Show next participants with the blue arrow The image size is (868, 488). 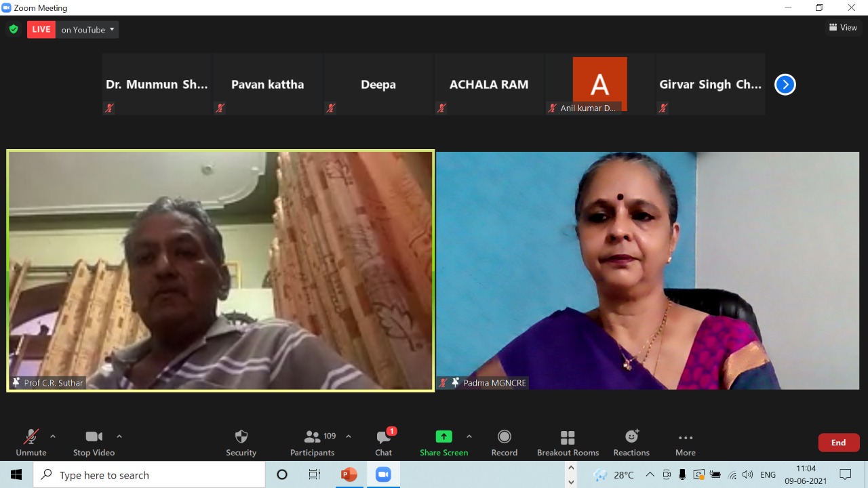click(785, 85)
